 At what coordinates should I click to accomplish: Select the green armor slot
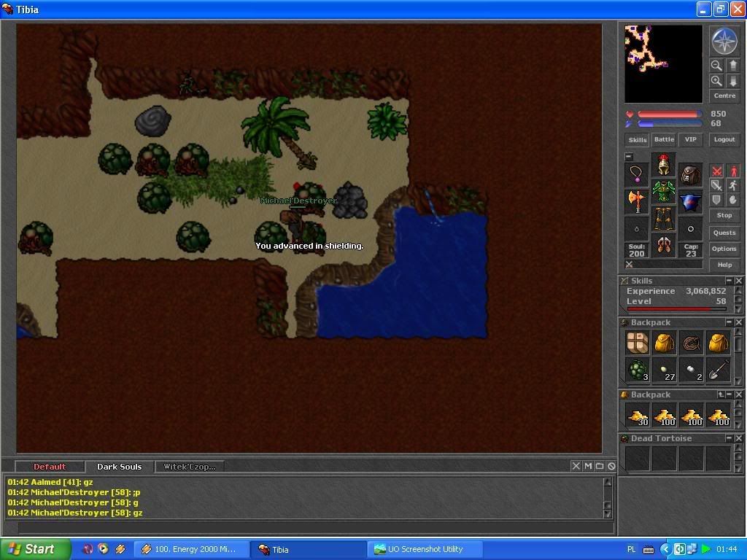[664, 192]
